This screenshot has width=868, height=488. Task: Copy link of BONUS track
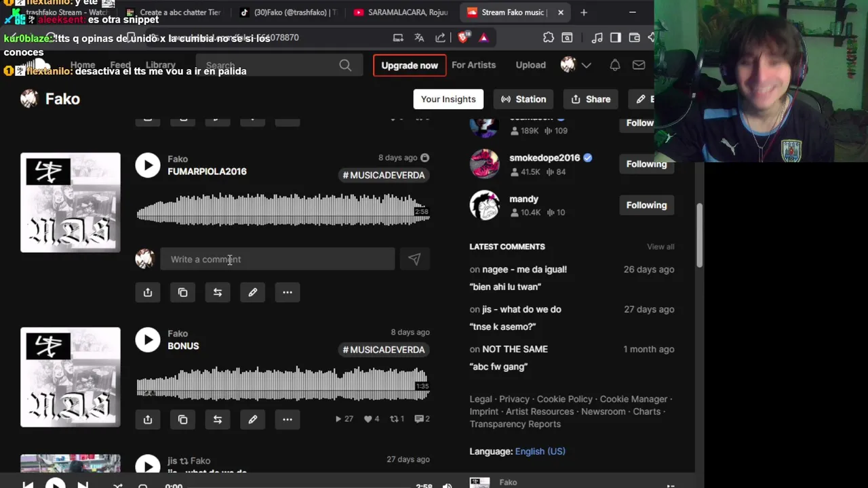pyautogui.click(x=182, y=419)
